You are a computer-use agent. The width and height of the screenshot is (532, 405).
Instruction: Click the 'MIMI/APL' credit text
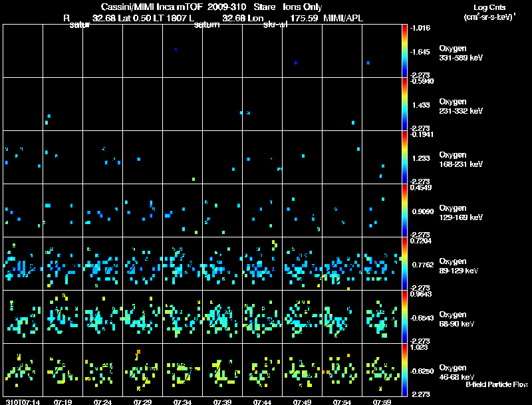click(343, 18)
